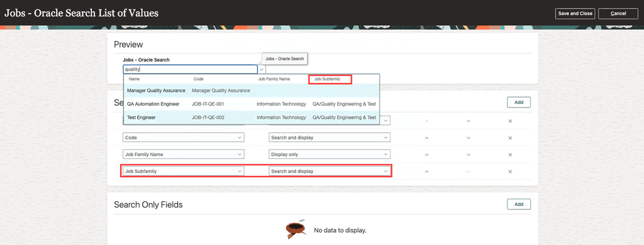Image resolution: width=644 pixels, height=245 pixels.
Task: Click Add in the search and display fields section
Action: 519,102
